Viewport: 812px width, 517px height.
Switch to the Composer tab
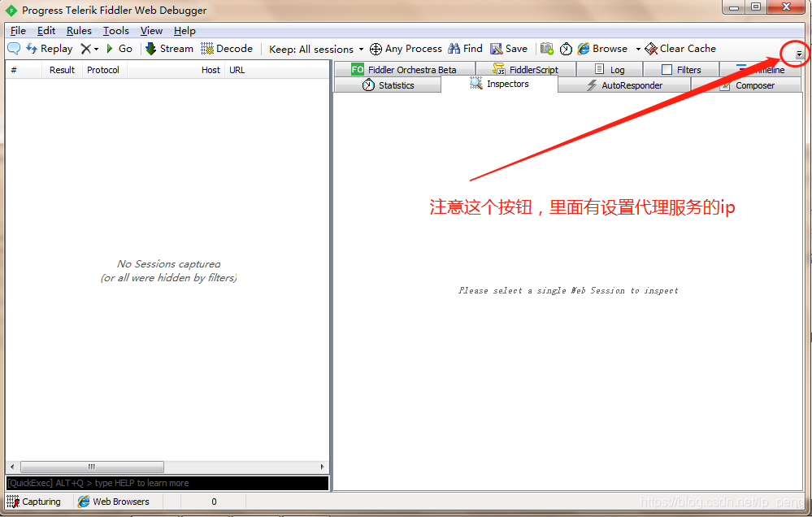(746, 85)
